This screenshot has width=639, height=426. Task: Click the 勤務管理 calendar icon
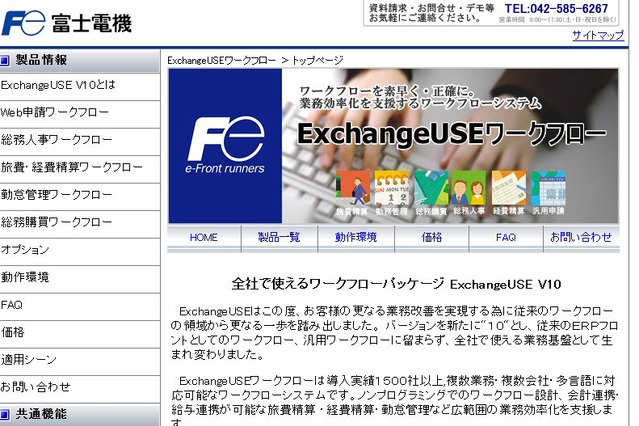[392, 188]
